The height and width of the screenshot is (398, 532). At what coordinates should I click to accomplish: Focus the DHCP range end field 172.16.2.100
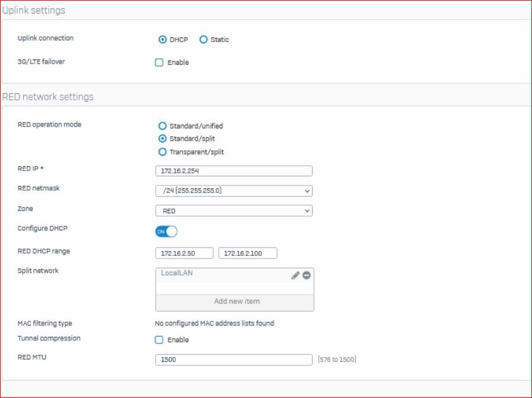(248, 254)
